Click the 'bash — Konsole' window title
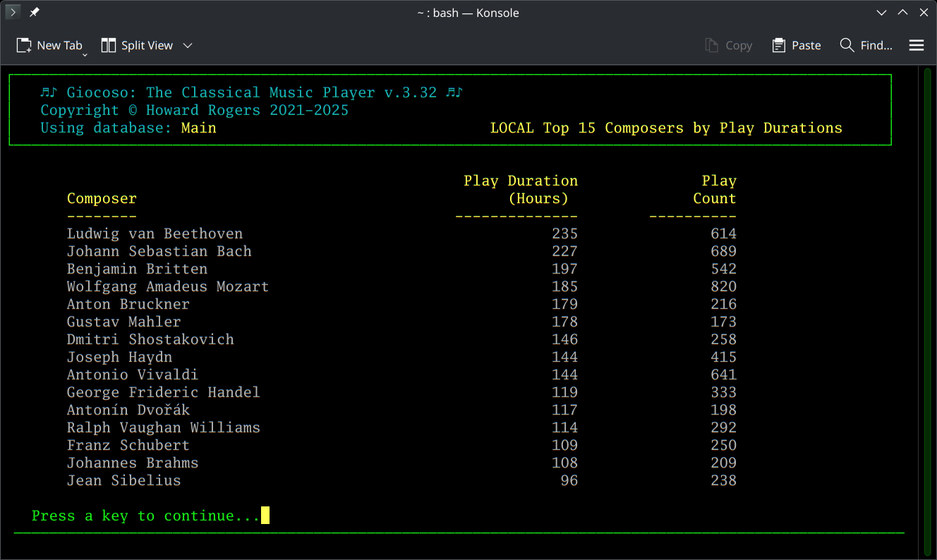The image size is (937, 560). (x=468, y=13)
